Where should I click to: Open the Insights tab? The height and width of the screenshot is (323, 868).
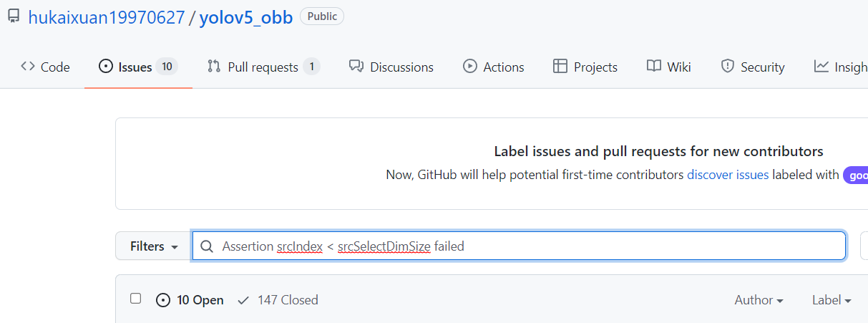pos(842,67)
